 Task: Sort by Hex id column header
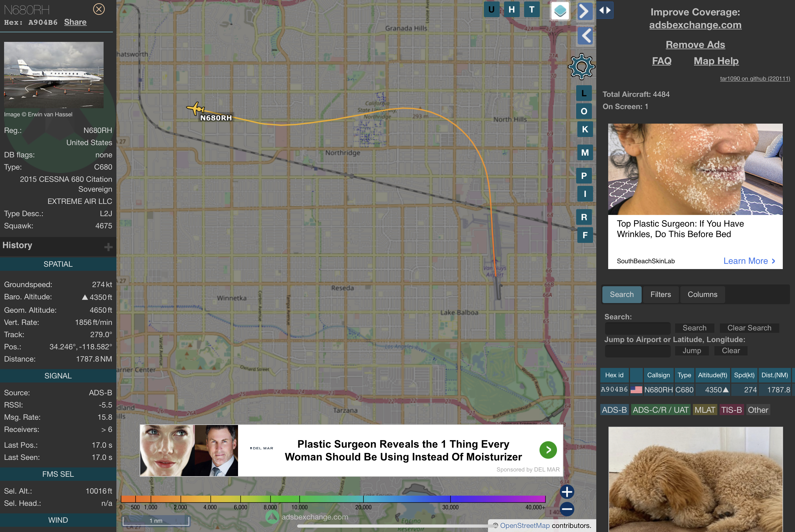pos(614,375)
